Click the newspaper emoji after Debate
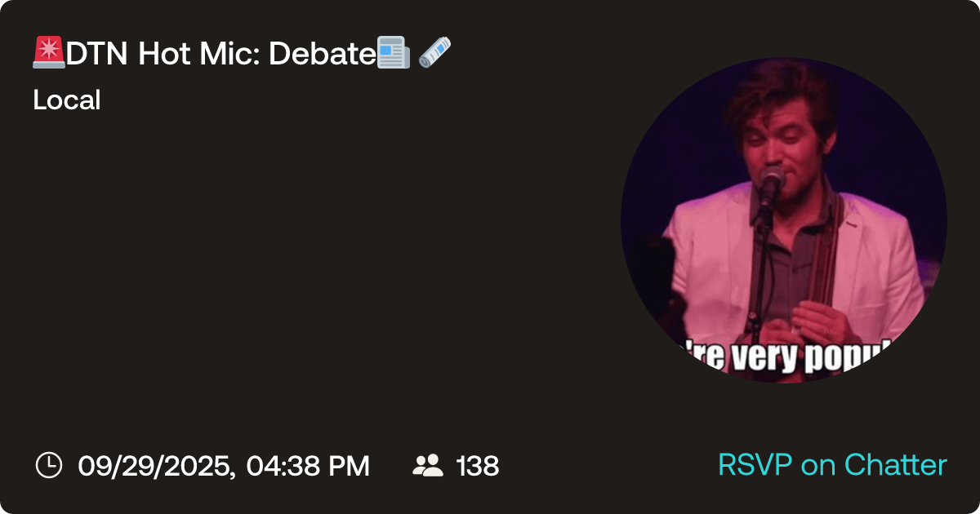The image size is (980, 514). point(394,53)
